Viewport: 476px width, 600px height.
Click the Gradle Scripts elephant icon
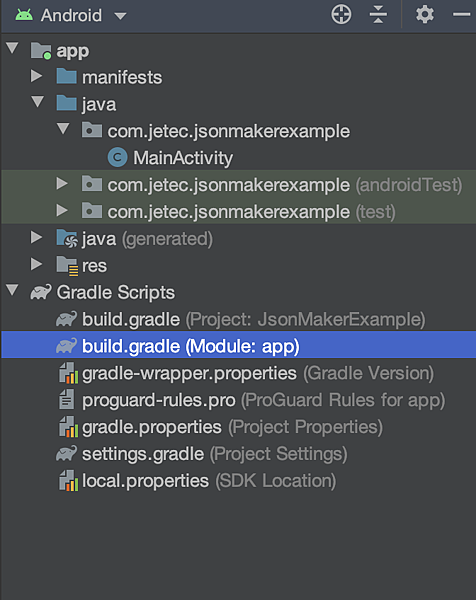click(41, 292)
